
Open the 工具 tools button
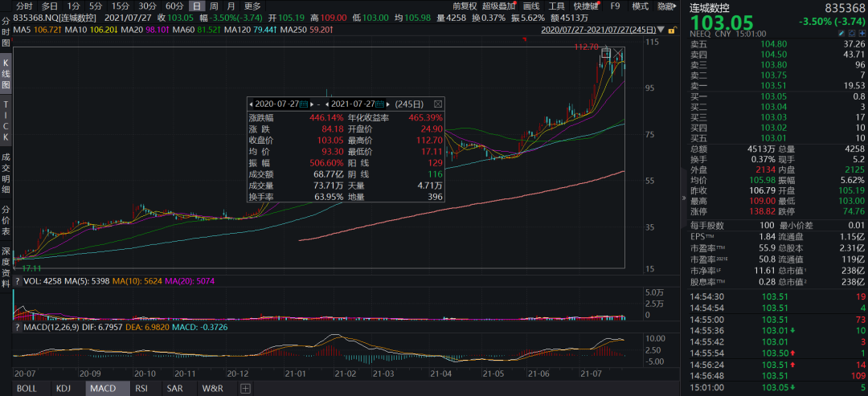[556, 6]
